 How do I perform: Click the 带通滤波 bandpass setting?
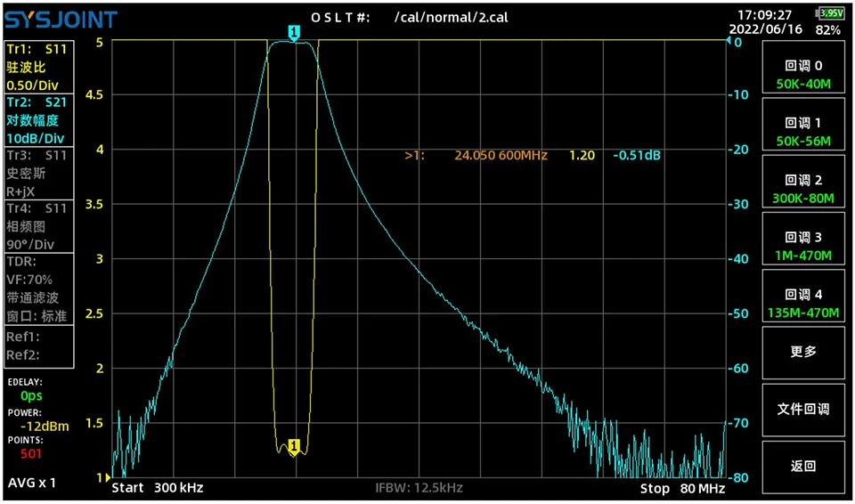[x=32, y=297]
